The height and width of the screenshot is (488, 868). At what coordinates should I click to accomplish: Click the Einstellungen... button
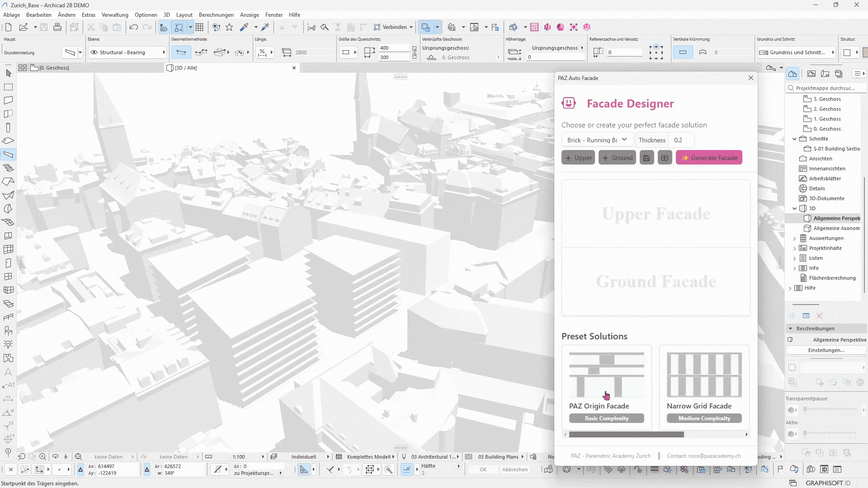coord(826,350)
